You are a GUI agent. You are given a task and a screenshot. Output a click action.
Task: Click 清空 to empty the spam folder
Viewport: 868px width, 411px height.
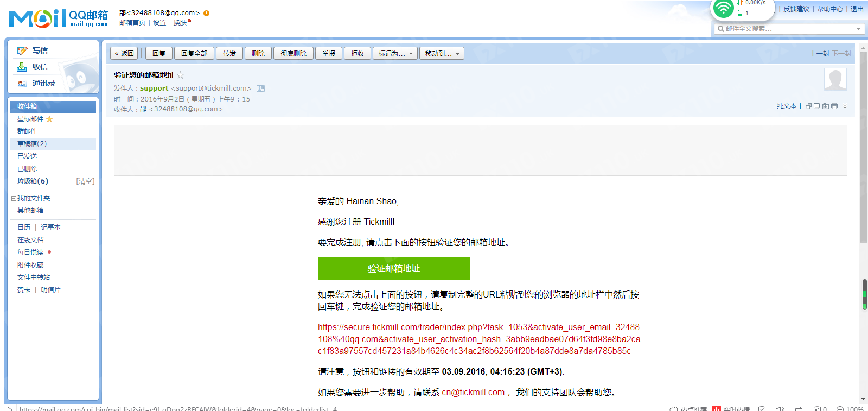(85, 181)
